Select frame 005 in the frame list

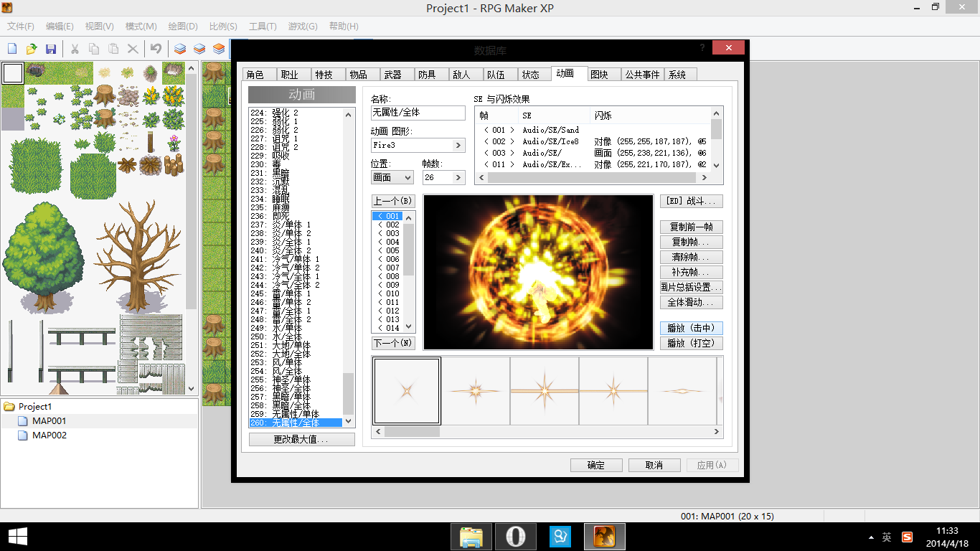pos(387,250)
